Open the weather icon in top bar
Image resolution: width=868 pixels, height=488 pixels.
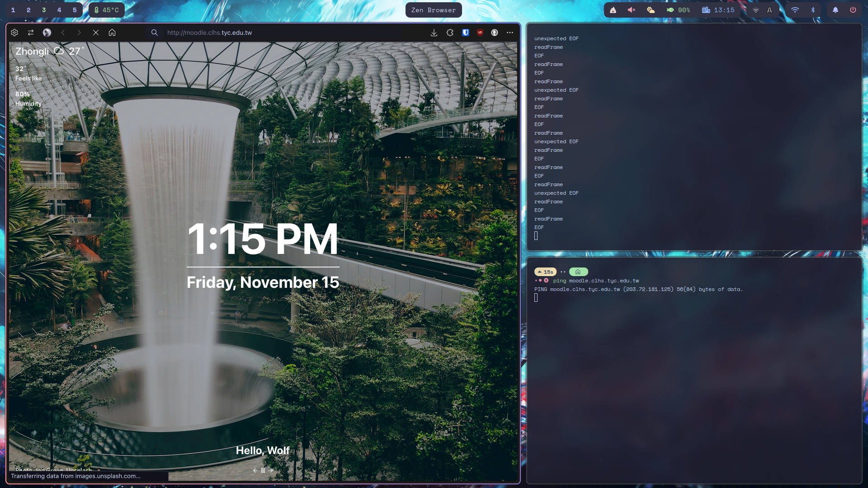coord(651,10)
